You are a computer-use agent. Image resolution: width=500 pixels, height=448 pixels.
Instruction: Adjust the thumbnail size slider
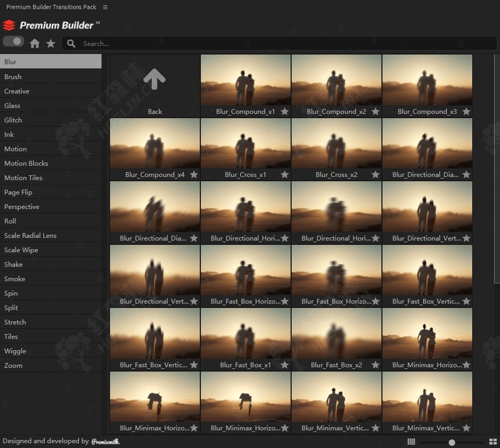tap(452, 442)
